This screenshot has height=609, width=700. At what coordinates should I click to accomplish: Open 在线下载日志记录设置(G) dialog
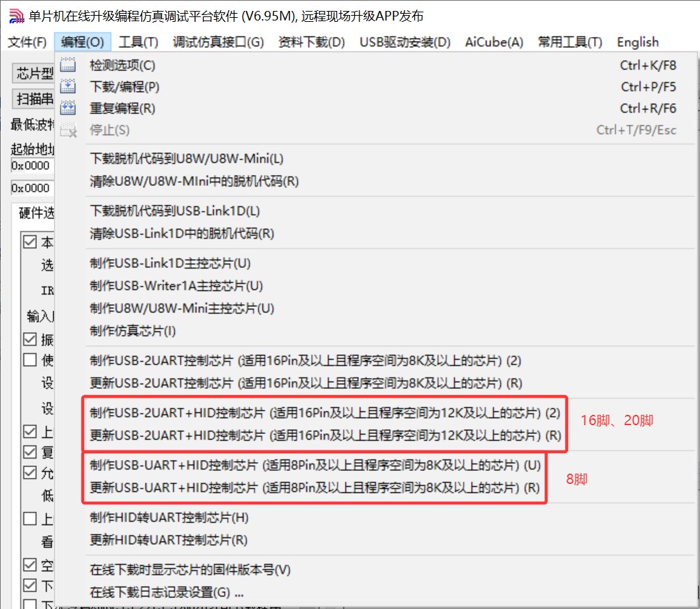pos(376,593)
